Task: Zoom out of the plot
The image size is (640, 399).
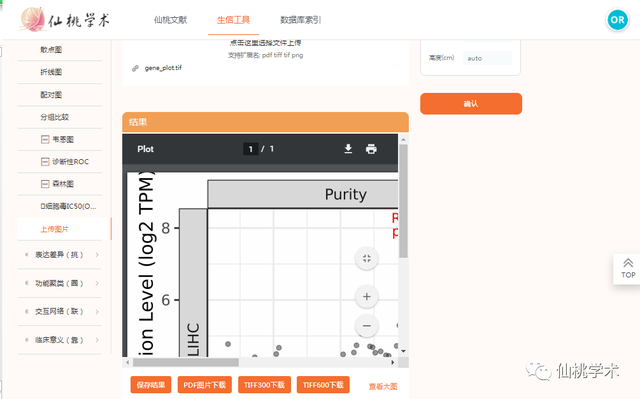Action: pos(367,326)
